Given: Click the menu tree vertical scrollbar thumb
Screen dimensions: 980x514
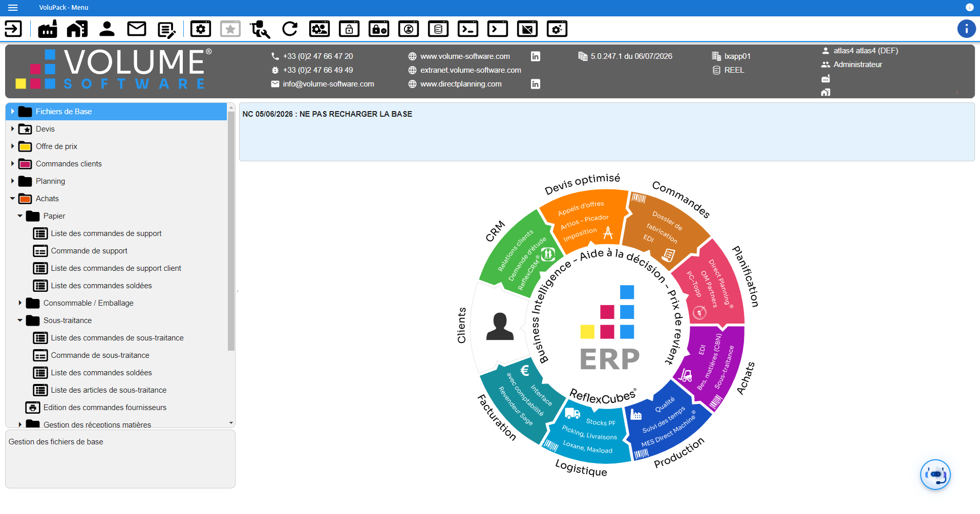Looking at the screenshot, I should coord(231,231).
